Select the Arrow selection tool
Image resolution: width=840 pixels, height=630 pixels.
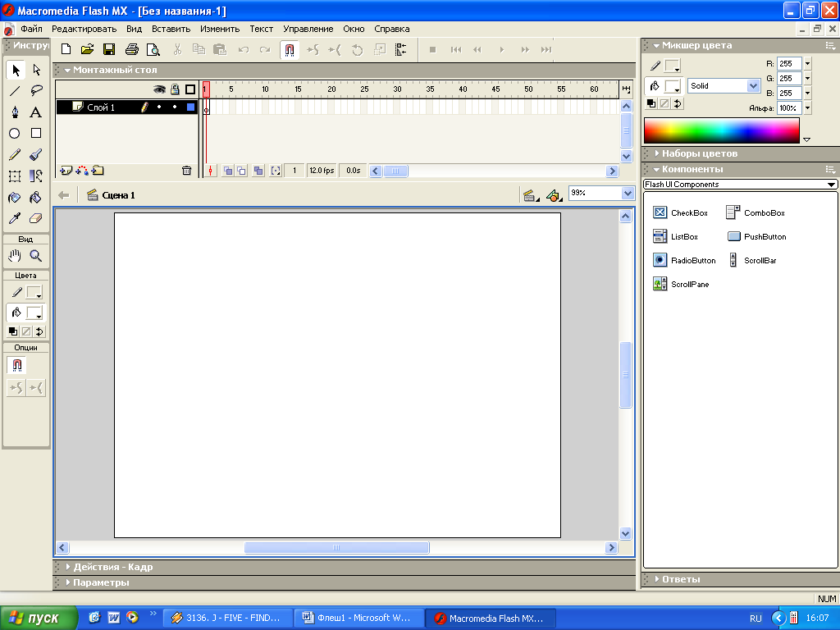coord(16,70)
